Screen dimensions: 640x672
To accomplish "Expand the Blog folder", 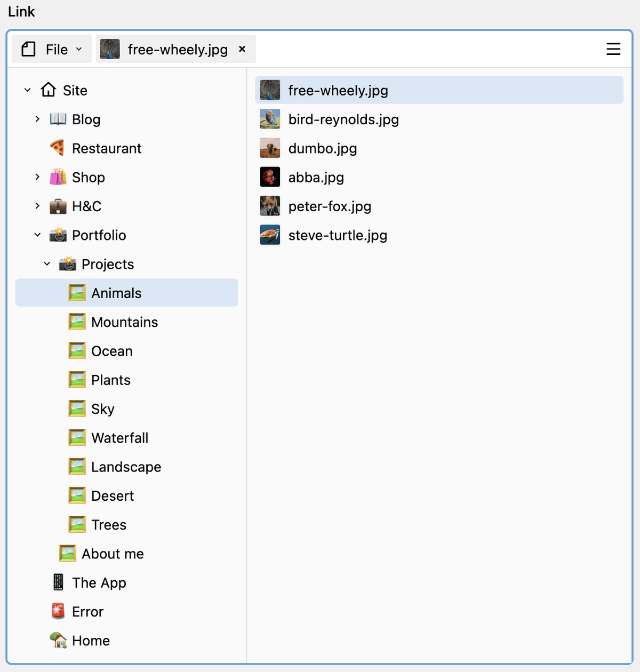I will pyautogui.click(x=37, y=119).
